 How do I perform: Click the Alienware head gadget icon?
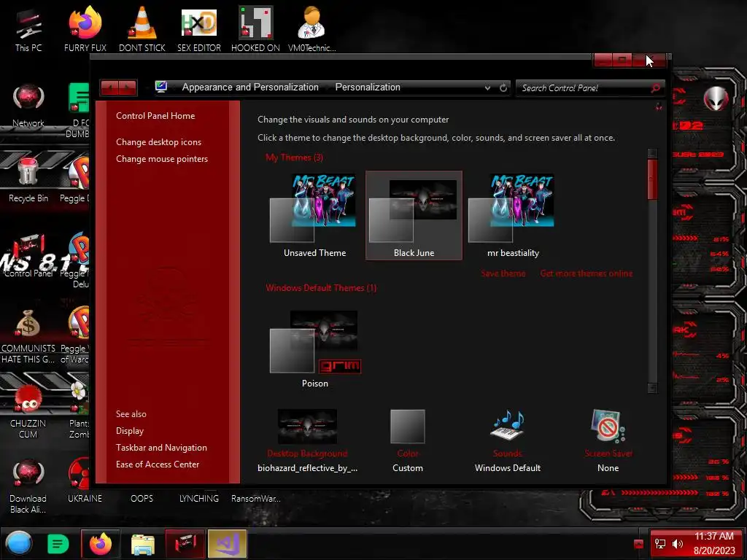716,98
